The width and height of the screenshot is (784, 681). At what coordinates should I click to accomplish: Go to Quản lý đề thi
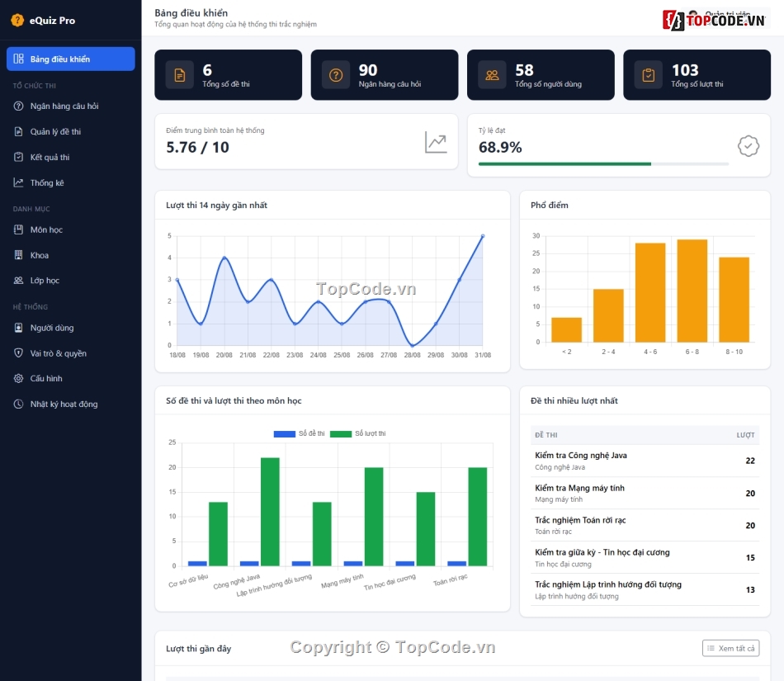click(x=70, y=131)
